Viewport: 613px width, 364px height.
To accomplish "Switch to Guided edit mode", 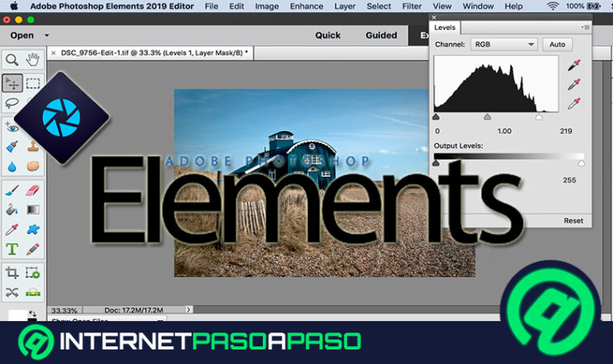I will pos(381,36).
